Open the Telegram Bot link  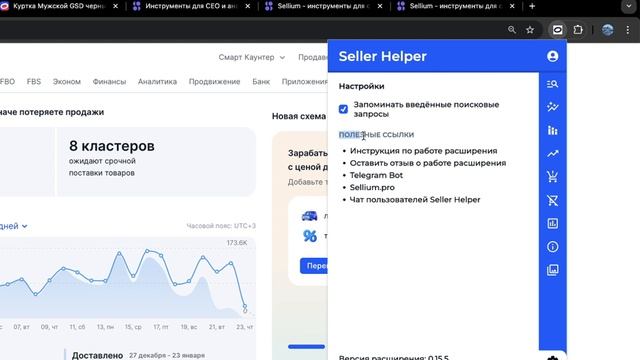pos(376,175)
